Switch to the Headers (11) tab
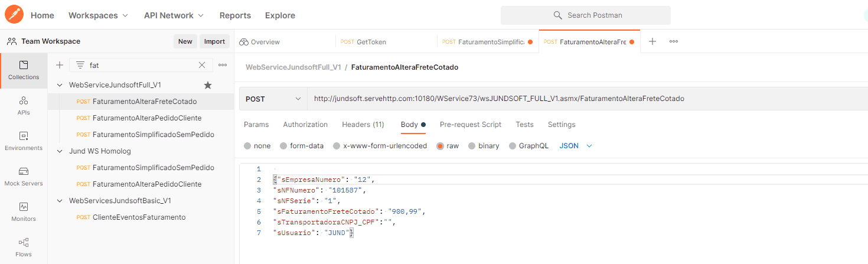868x264 pixels. point(363,125)
